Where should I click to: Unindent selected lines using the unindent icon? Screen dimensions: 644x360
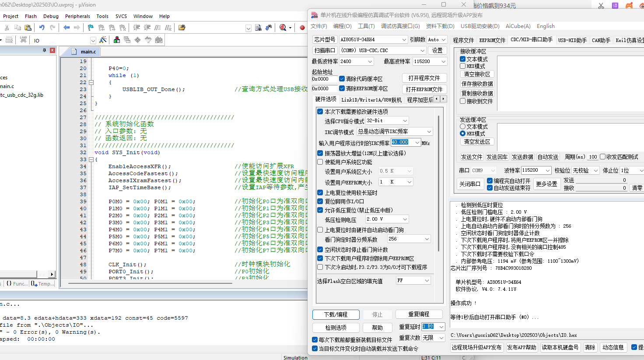coord(147,28)
